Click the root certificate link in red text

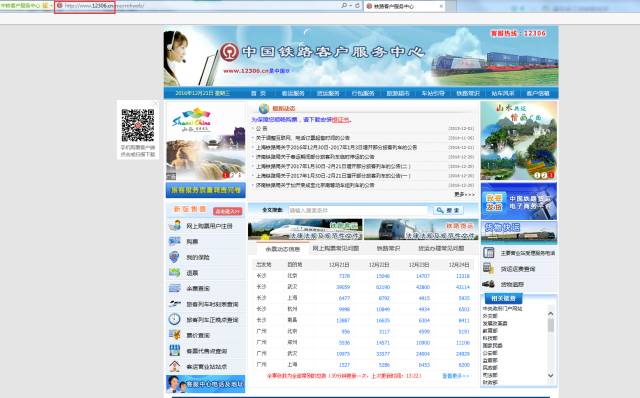tap(340, 120)
